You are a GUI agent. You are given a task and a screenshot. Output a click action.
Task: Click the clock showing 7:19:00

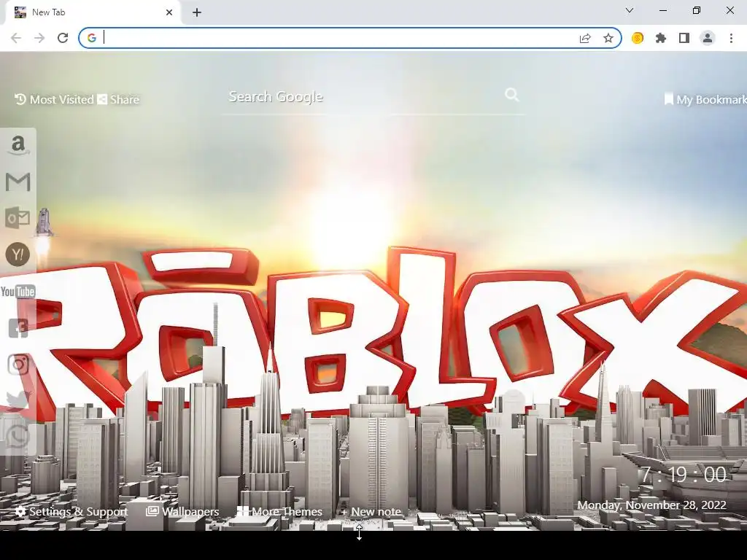(x=683, y=475)
